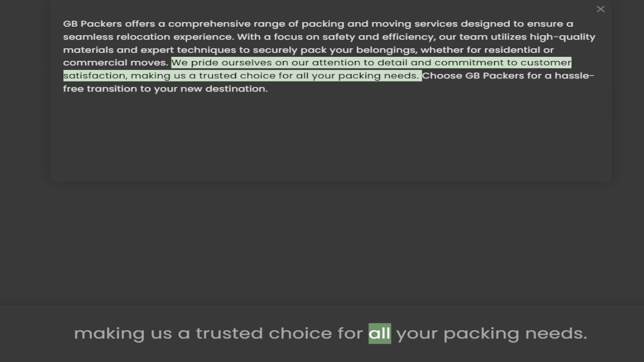Screen dimensions: 644x362
Task: Click the word "comprehensive" in the paragraph
Action: click(x=209, y=24)
